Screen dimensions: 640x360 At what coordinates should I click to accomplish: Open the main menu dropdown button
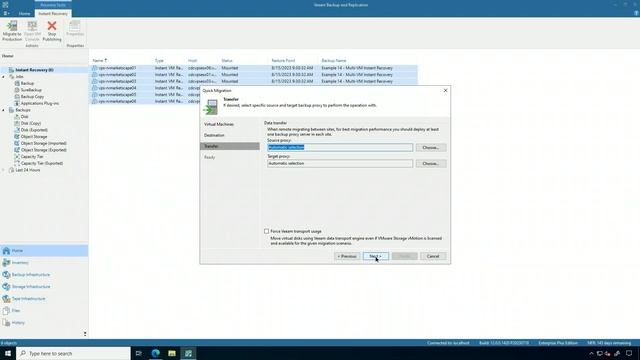click(x=6, y=13)
